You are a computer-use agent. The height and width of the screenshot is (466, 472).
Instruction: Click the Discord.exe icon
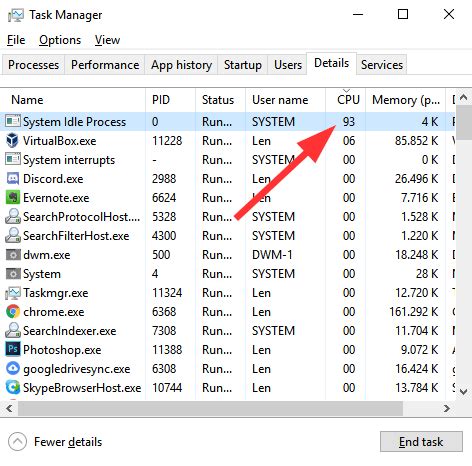point(13,179)
